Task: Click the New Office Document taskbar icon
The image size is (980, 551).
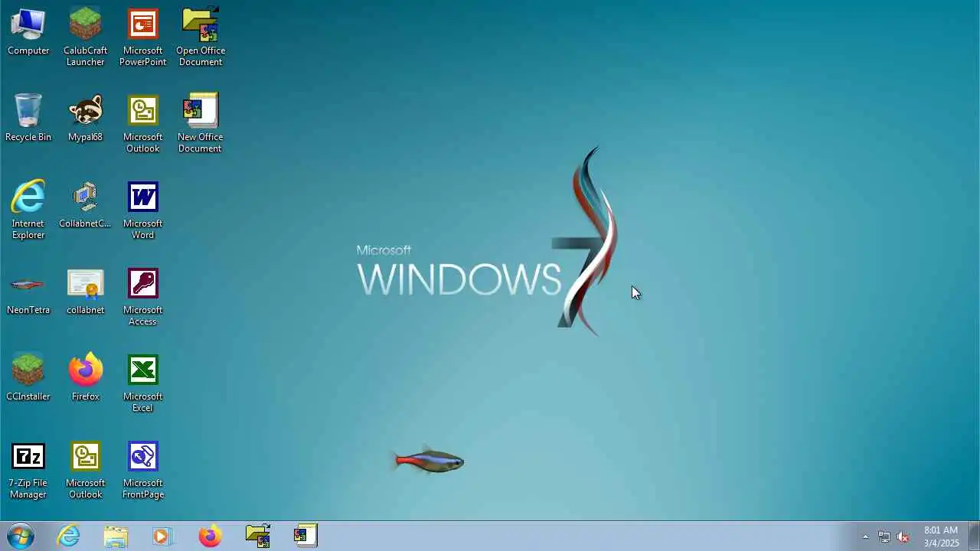Action: tap(305, 536)
